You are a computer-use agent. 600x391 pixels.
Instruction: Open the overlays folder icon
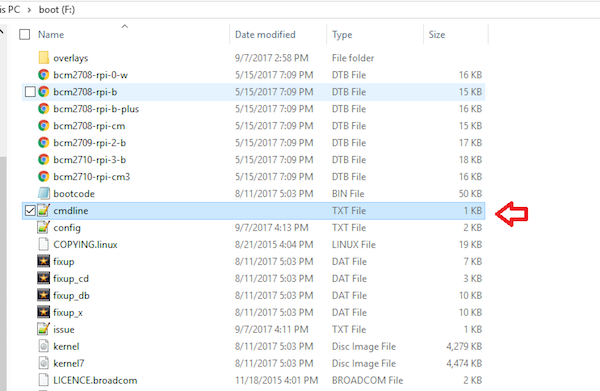tap(44, 58)
